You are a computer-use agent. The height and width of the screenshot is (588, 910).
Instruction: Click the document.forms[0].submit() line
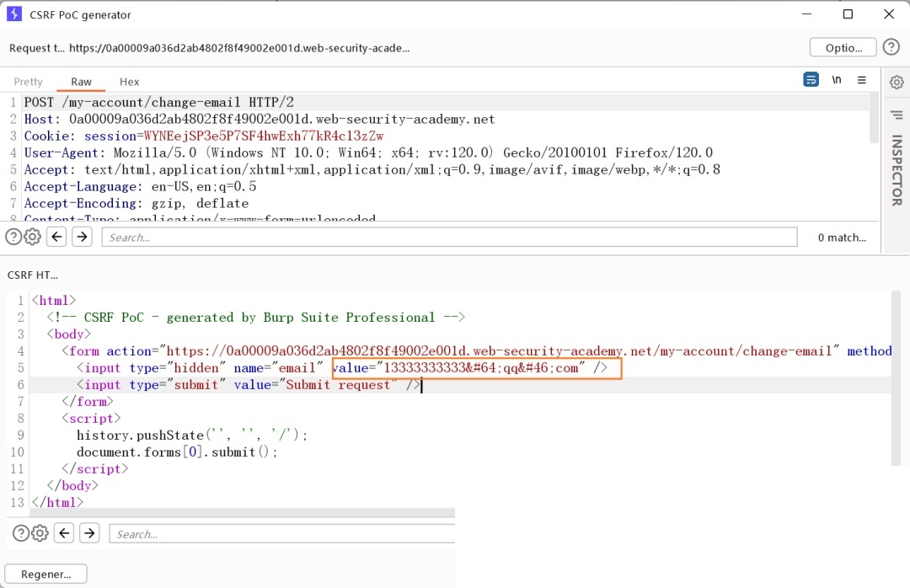[x=177, y=452]
